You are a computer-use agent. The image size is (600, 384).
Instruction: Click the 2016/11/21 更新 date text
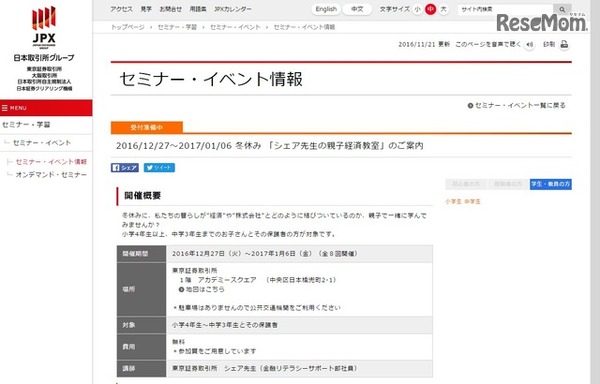pos(424,44)
